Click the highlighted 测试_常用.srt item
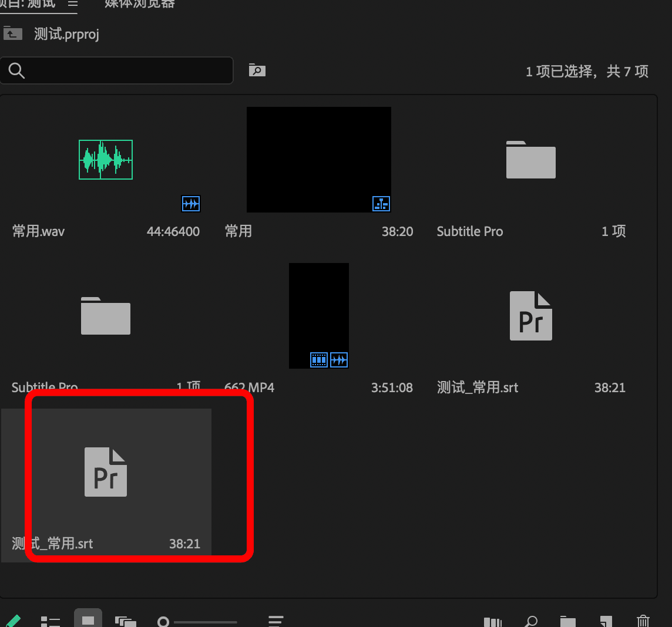 click(106, 472)
